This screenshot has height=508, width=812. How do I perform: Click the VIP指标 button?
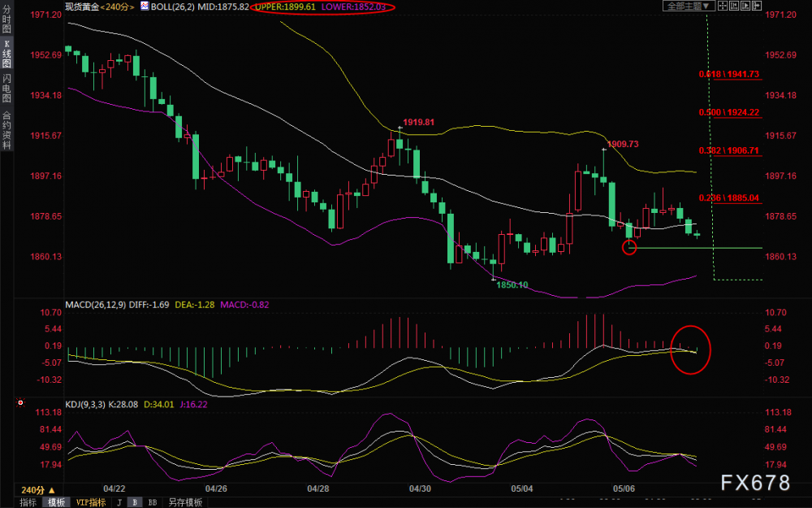click(91, 502)
